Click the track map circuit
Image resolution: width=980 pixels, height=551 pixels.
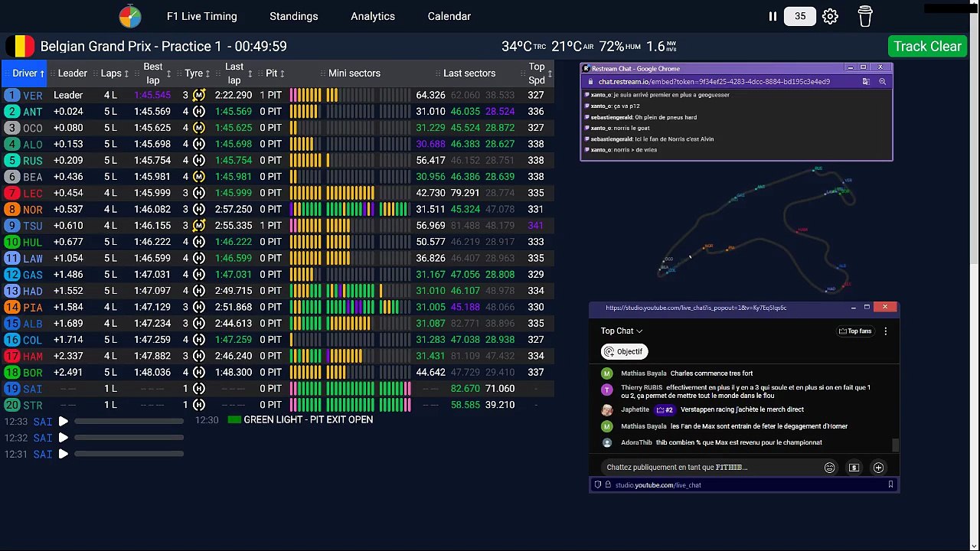click(756, 231)
